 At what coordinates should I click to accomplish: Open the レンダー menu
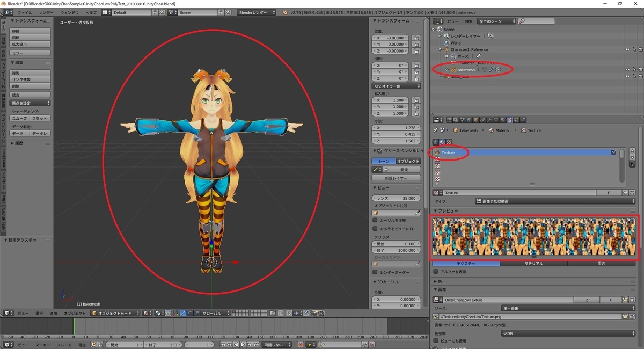47,12
